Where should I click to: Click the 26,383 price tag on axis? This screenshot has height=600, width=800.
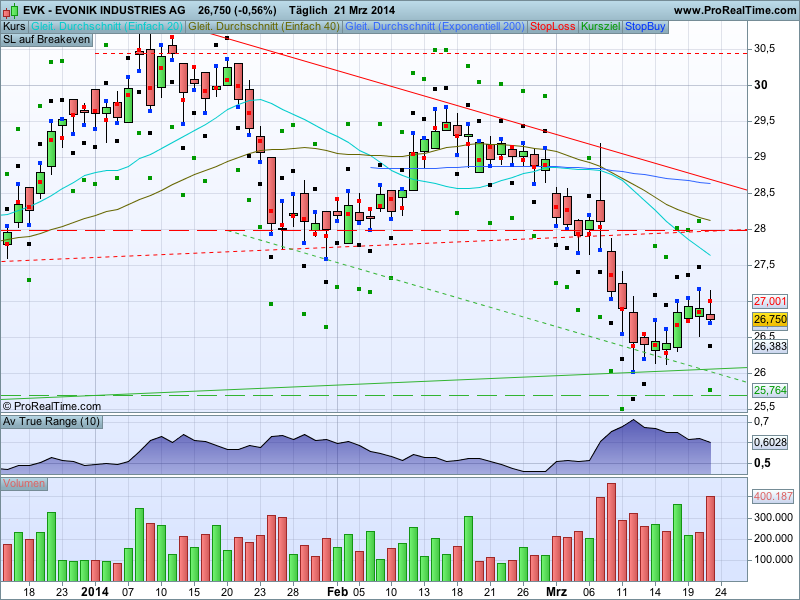tap(770, 346)
